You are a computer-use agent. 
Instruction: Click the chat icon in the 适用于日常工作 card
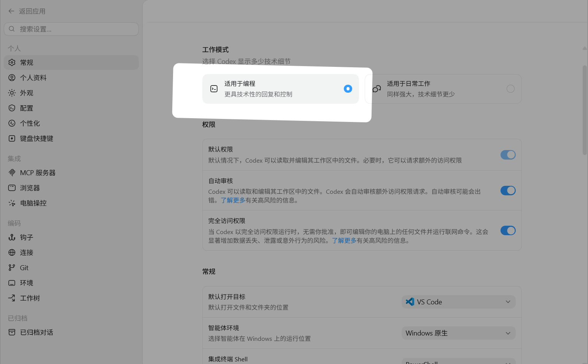[x=377, y=89]
